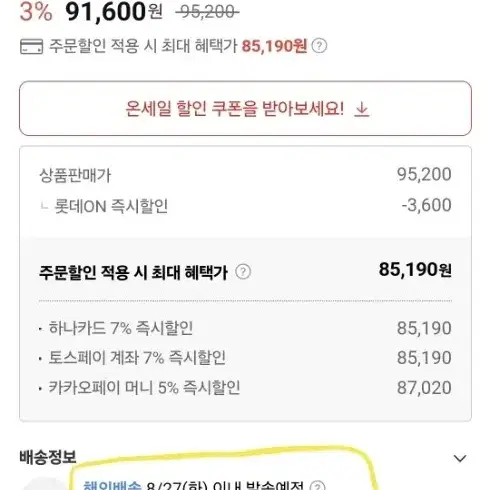Screen dimensions: 490x490
Task: Click the card icon beside 주문할인 text
Action: 31,46
